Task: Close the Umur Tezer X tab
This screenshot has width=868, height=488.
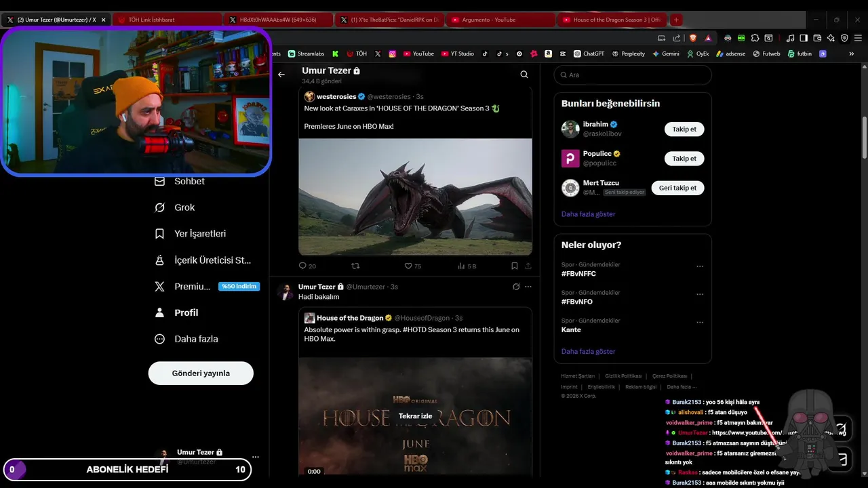Action: [x=103, y=20]
